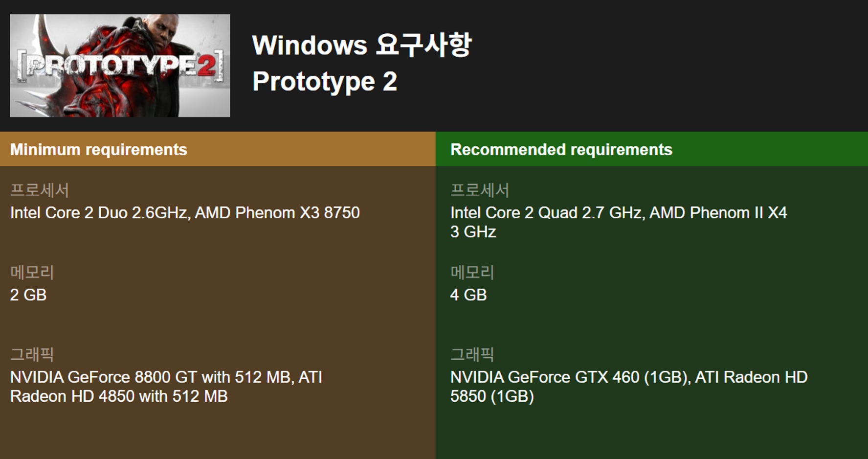Select the Prototype 2 title text

pos(325,81)
